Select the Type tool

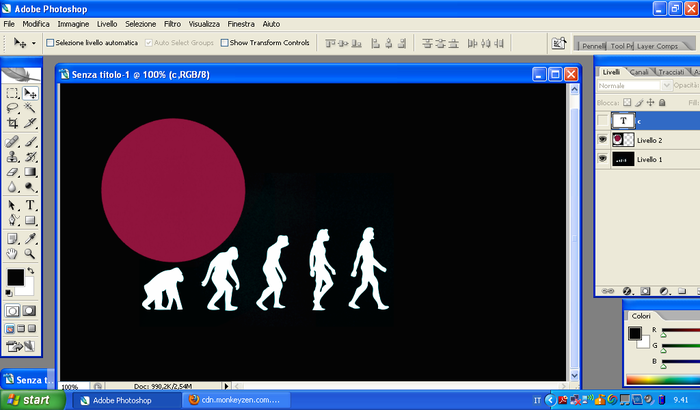[30, 205]
